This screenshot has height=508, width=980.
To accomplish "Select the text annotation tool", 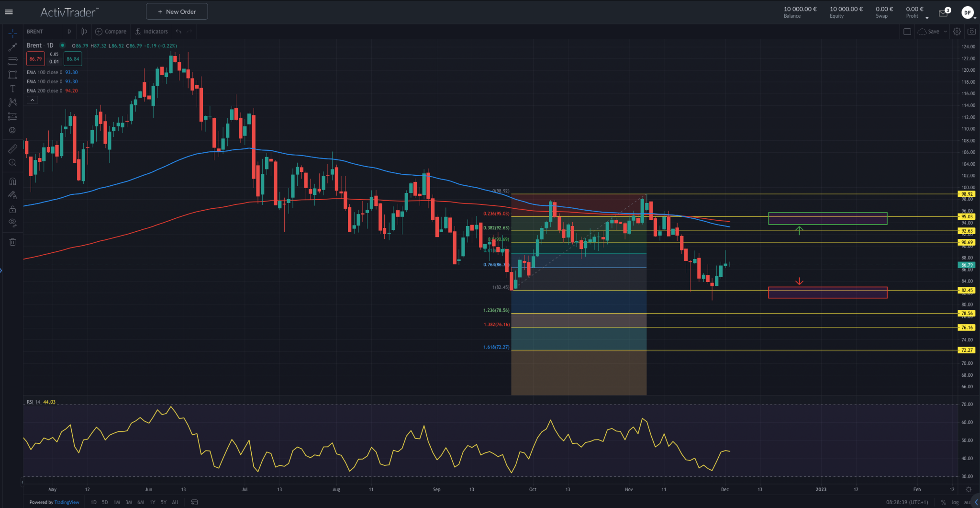I will coord(12,89).
